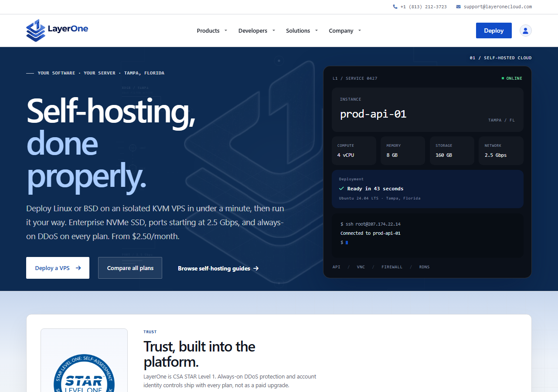Click the Self-hosting, done properly headline

(111, 144)
